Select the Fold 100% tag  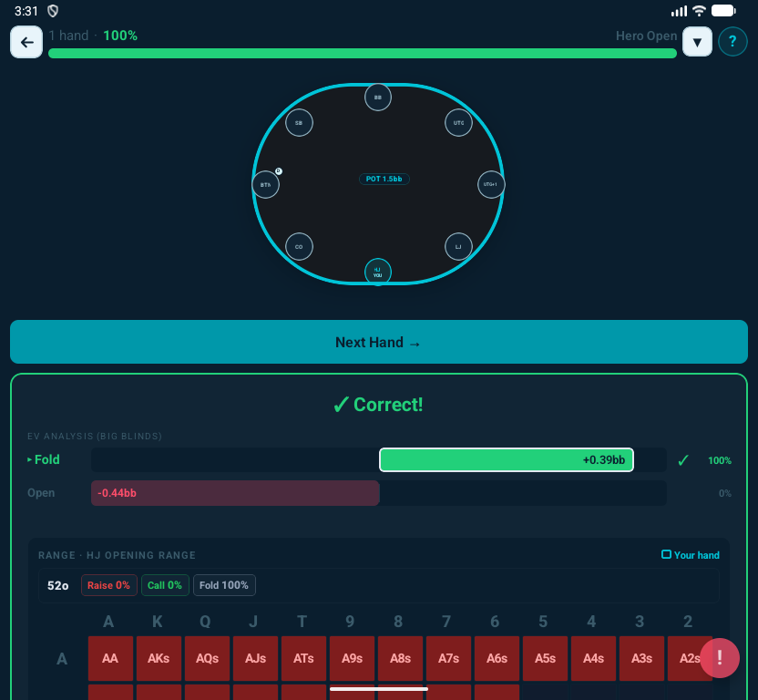[x=224, y=585]
